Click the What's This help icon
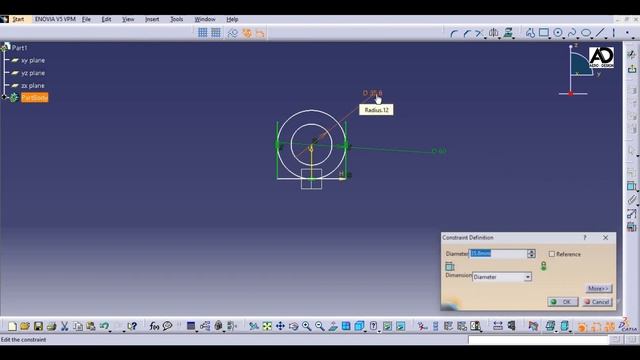Image resolution: width=640 pixels, height=360 pixels. point(132,326)
